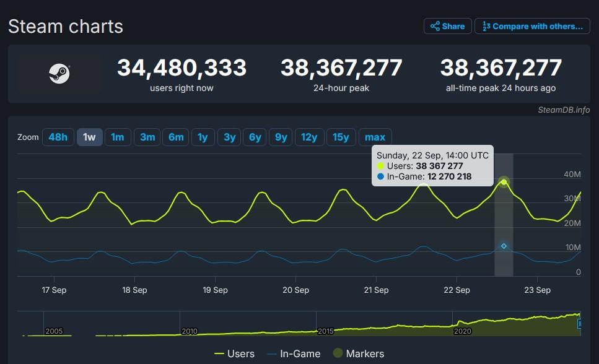Show max time range
This screenshot has height=364, width=599.
pos(375,137)
